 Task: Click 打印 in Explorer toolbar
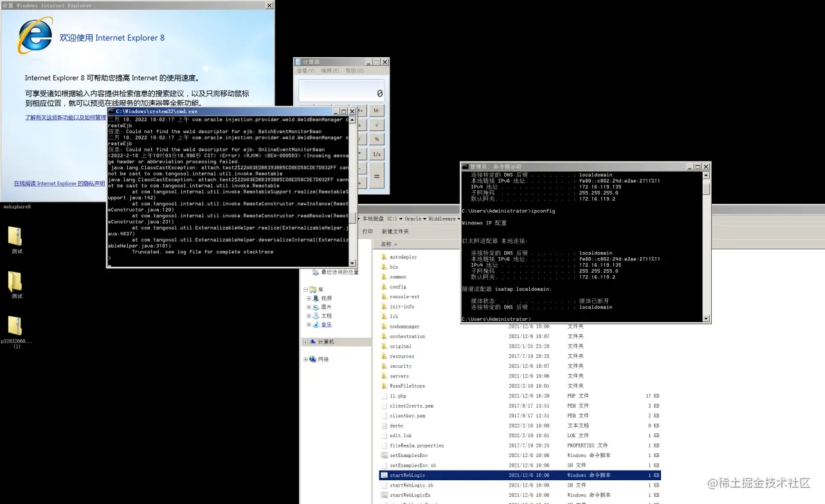368,231
